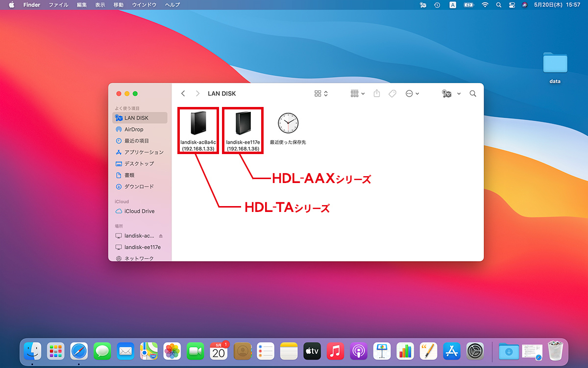Viewport: 588px width, 368px height.
Task: Open Numbers from the Dock
Action: [405, 351]
